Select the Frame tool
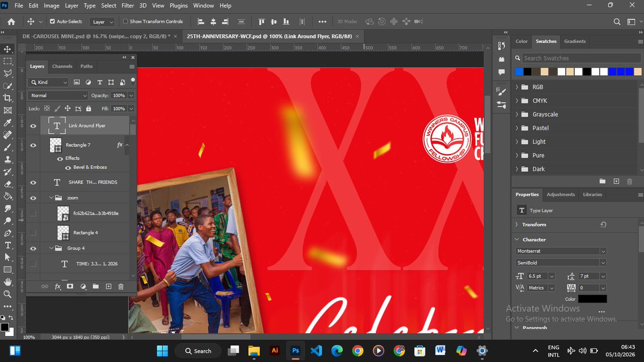The height and width of the screenshot is (362, 644). [x=8, y=110]
